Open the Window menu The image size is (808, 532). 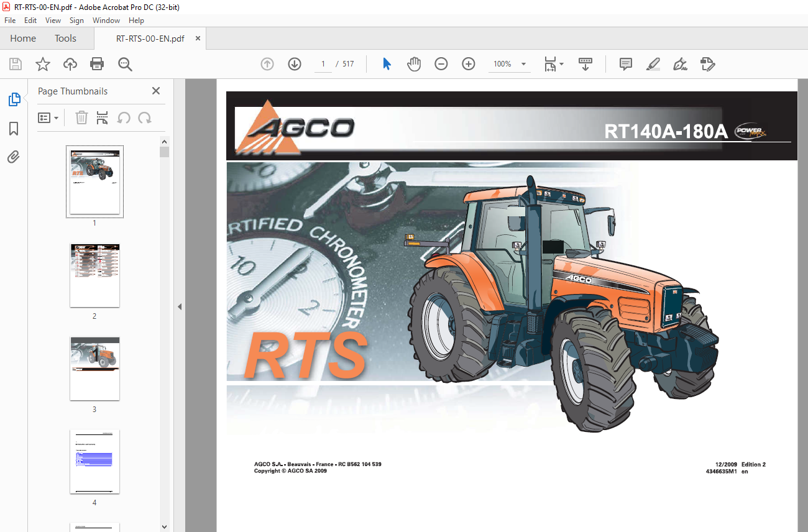[x=106, y=21]
